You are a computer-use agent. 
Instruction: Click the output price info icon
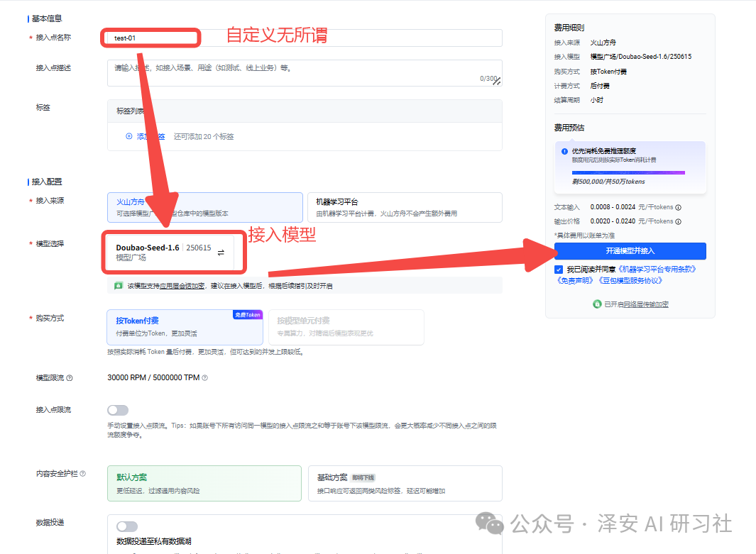[x=679, y=221]
